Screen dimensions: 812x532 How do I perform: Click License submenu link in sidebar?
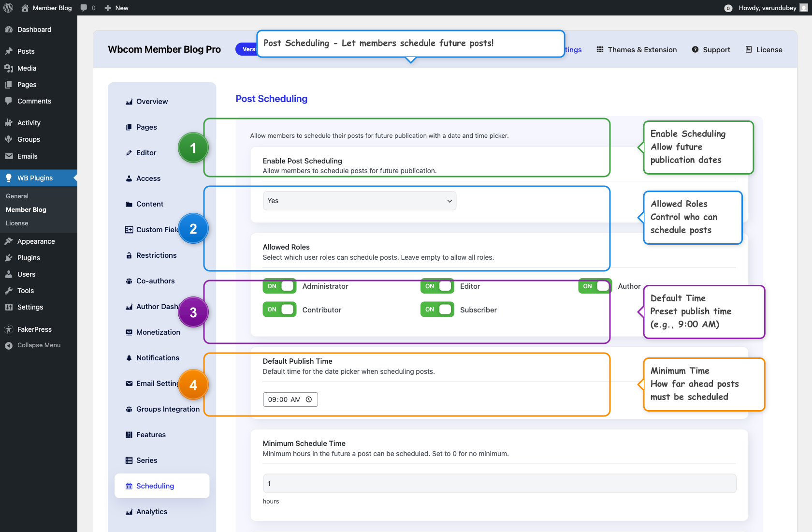point(17,223)
